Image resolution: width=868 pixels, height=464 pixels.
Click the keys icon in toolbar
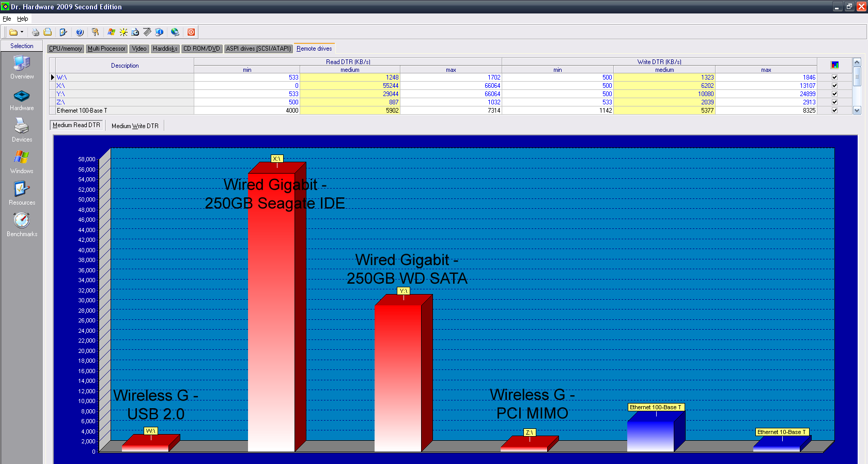[95, 32]
